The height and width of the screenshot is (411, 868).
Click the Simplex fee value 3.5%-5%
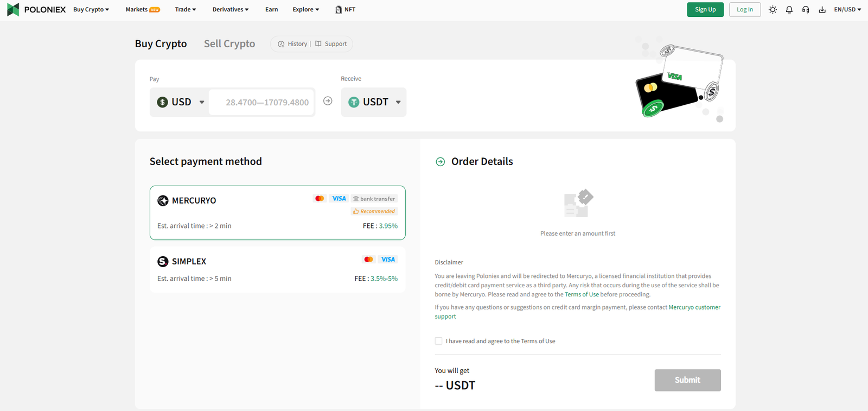pyautogui.click(x=384, y=279)
